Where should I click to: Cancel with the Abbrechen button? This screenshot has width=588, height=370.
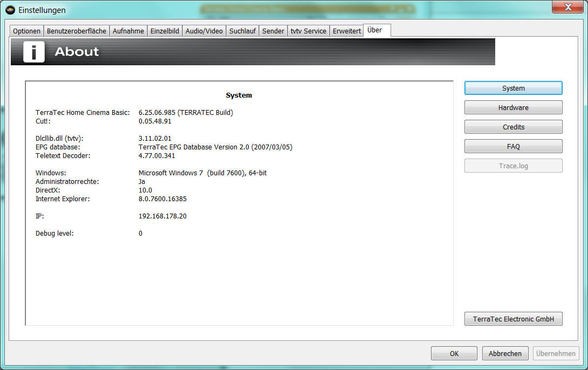(505, 353)
